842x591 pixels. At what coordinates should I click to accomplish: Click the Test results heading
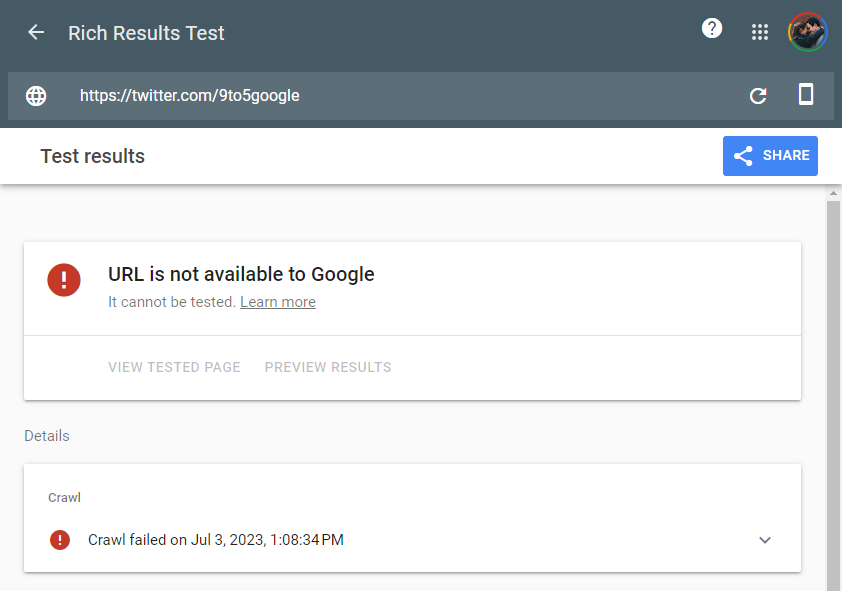pyautogui.click(x=92, y=156)
